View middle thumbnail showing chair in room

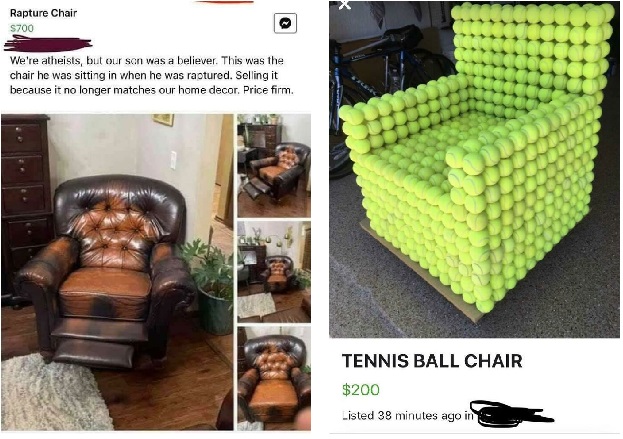(x=274, y=271)
